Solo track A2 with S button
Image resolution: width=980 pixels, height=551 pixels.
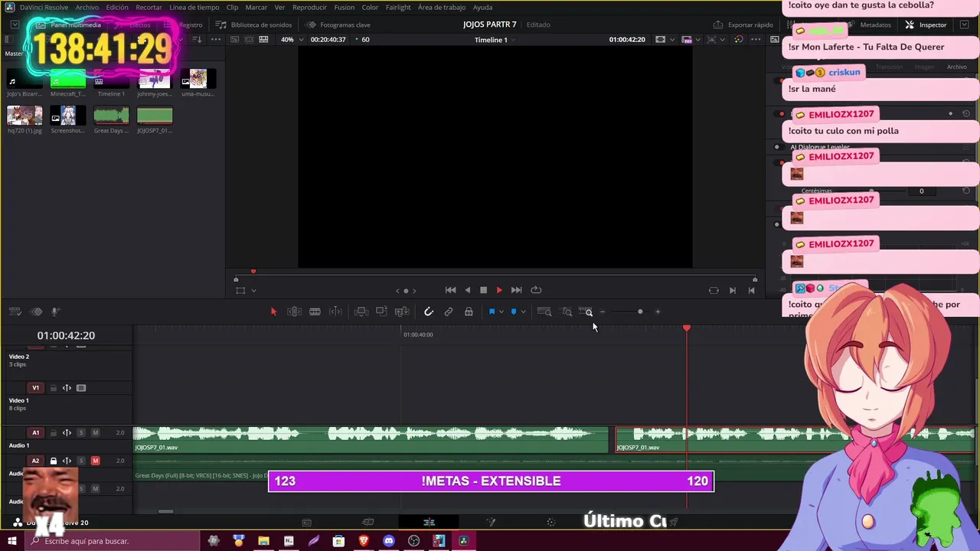pos(81,461)
